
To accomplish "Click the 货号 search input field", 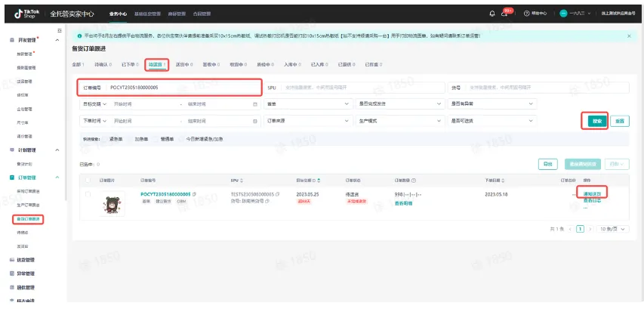I will [538, 88].
